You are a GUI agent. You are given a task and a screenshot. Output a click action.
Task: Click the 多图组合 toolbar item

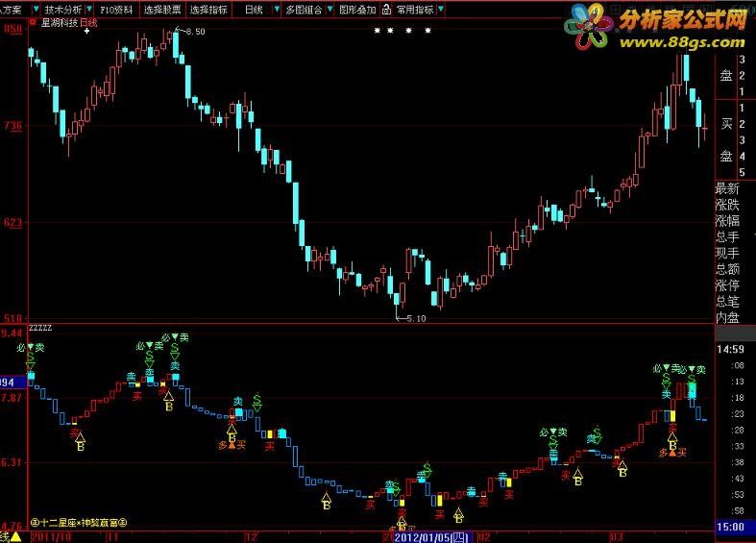click(x=304, y=10)
